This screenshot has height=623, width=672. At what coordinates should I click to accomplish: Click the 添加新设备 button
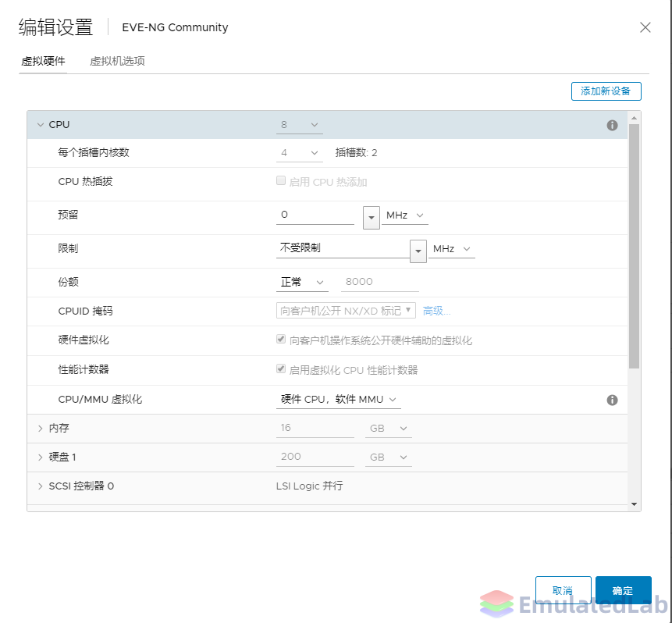point(606,91)
